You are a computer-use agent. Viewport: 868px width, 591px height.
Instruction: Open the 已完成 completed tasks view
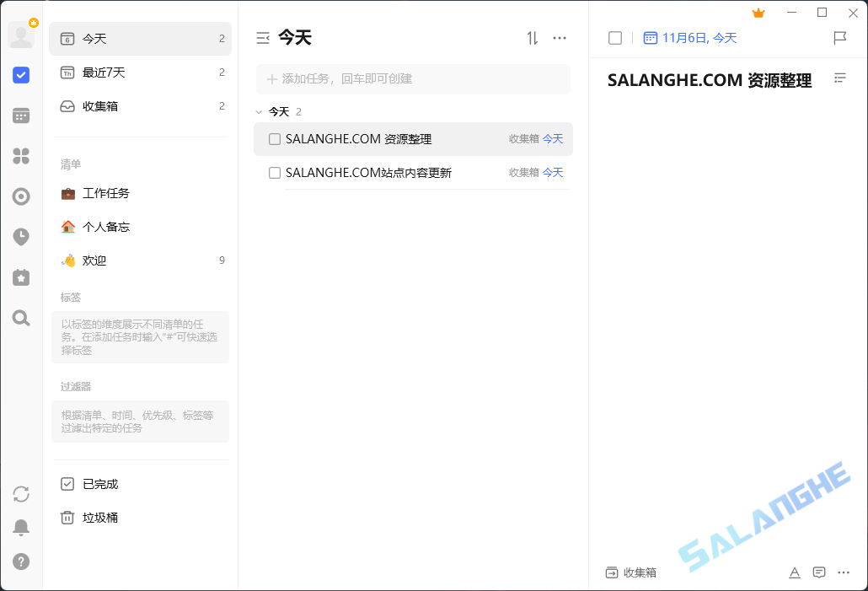point(99,484)
